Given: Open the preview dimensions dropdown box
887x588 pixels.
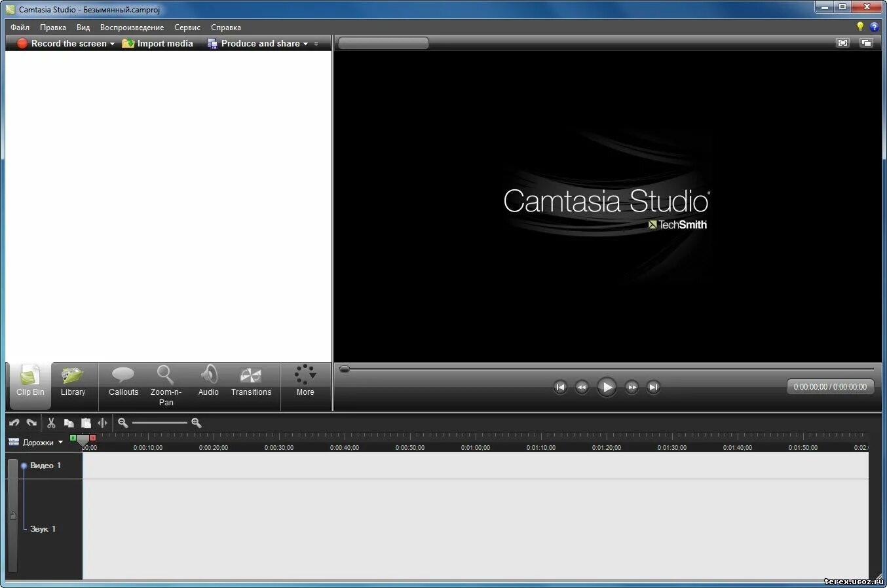Looking at the screenshot, I should coord(383,43).
